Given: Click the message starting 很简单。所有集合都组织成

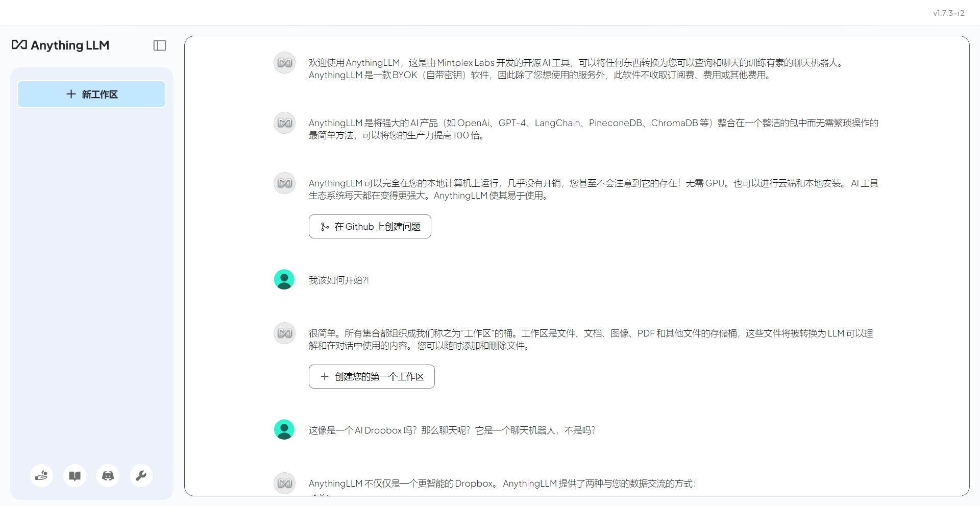Looking at the screenshot, I should 591,340.
